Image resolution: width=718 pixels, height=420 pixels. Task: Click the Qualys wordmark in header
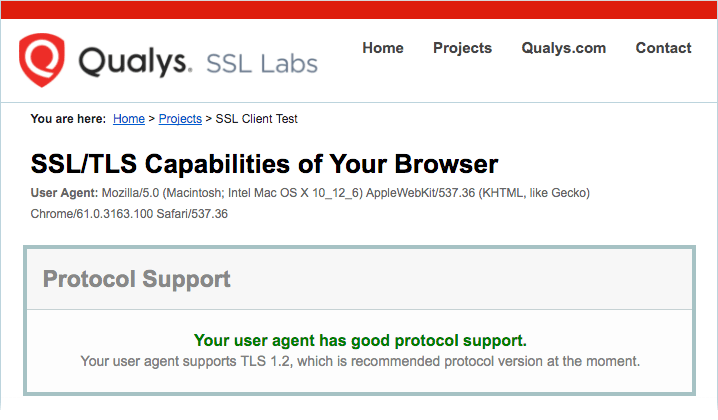pyautogui.click(x=134, y=62)
